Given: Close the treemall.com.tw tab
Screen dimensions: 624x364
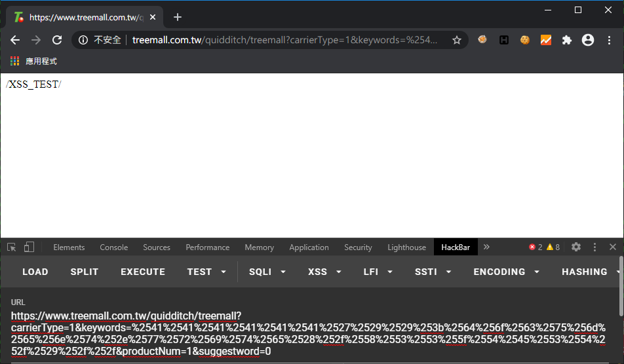Looking at the screenshot, I should [153, 17].
